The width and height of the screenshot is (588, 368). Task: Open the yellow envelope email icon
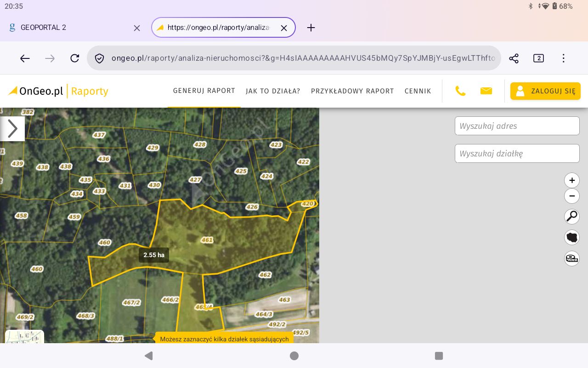pyautogui.click(x=486, y=91)
